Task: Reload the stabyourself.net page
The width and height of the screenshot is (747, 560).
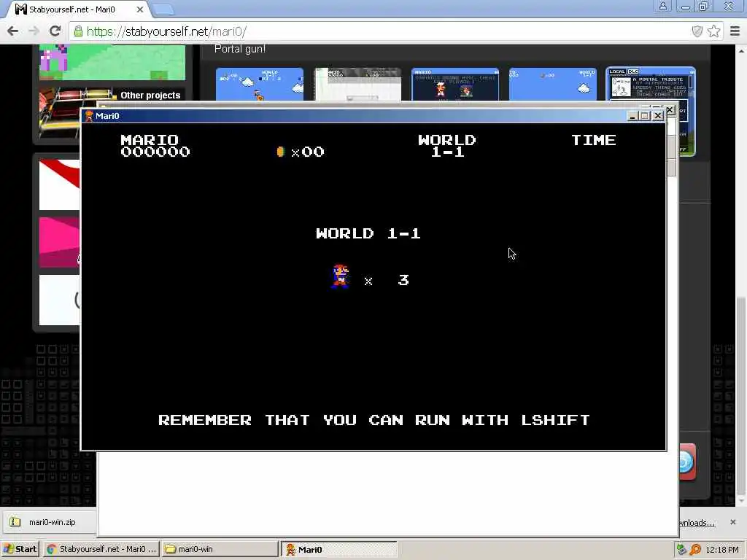Action: tap(55, 31)
